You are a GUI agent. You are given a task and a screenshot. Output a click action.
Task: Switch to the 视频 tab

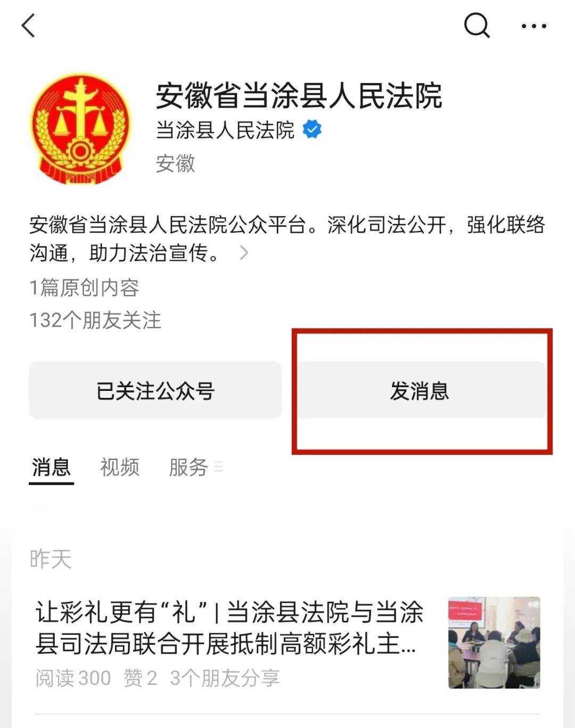pyautogui.click(x=120, y=468)
